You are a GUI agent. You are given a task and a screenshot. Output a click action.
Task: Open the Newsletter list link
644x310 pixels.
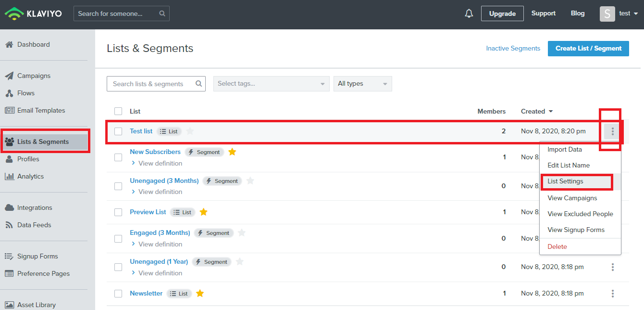click(x=146, y=293)
